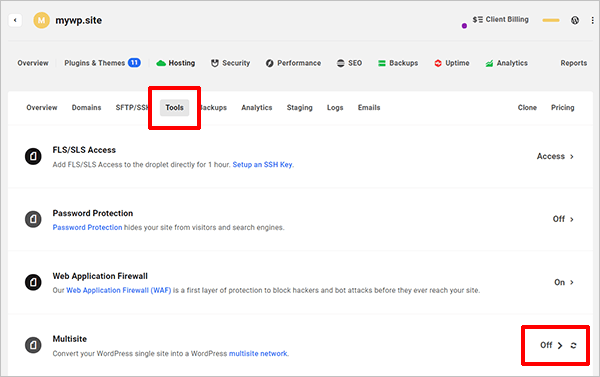This screenshot has width=600, height=377.
Task: Click the FLS/SLS Access heading
Action: pos(84,150)
